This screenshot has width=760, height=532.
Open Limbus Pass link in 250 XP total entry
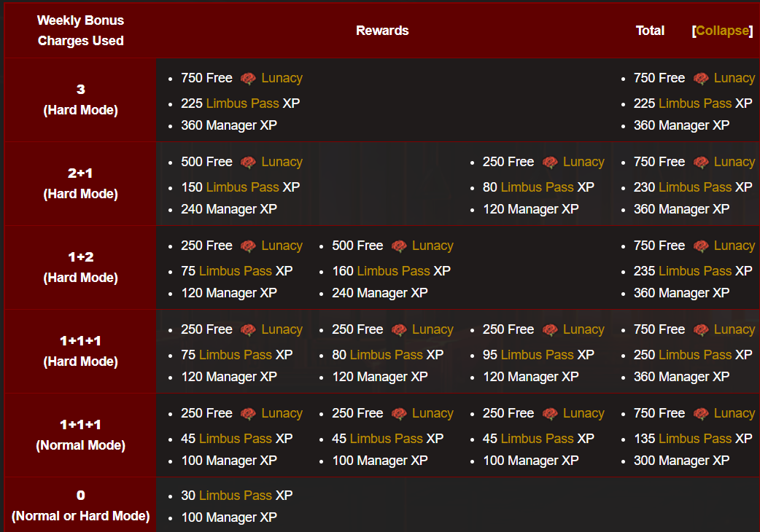tap(695, 354)
